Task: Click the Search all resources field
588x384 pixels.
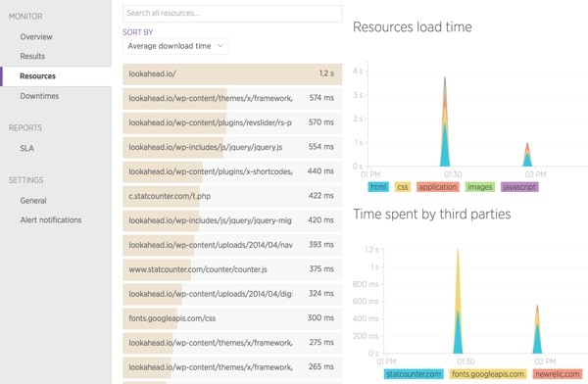Action: pos(232,13)
